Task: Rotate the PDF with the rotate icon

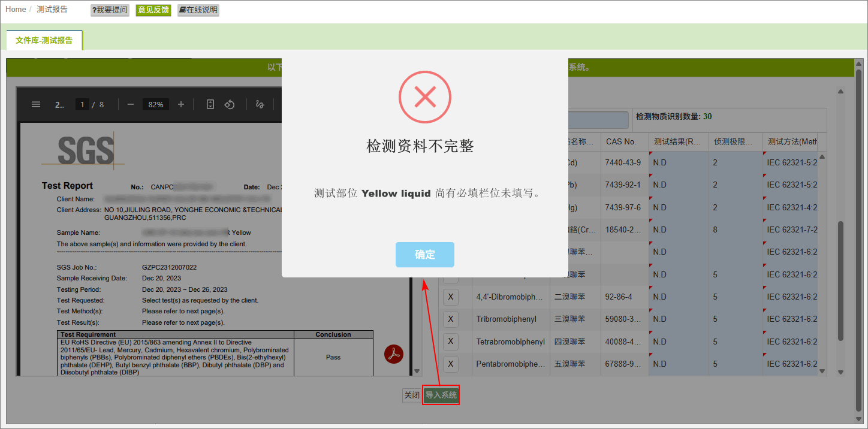Action: click(230, 104)
